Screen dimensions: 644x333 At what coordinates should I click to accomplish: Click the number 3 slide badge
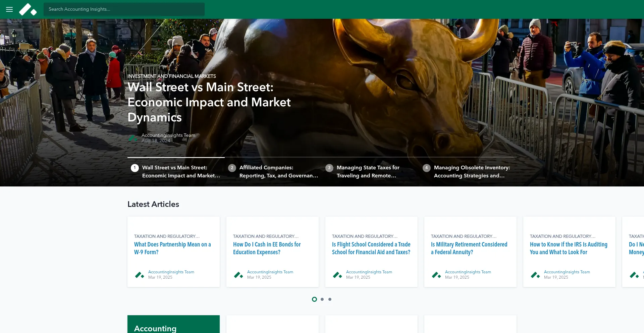coord(329,168)
